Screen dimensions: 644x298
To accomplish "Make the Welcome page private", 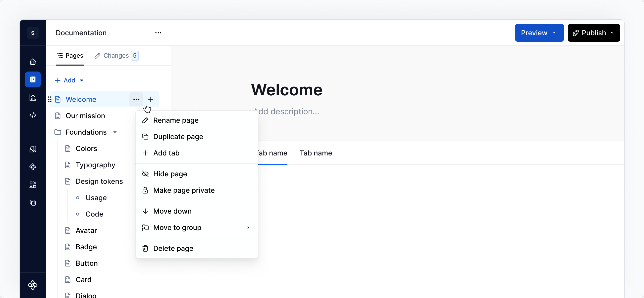I will tap(184, 190).
